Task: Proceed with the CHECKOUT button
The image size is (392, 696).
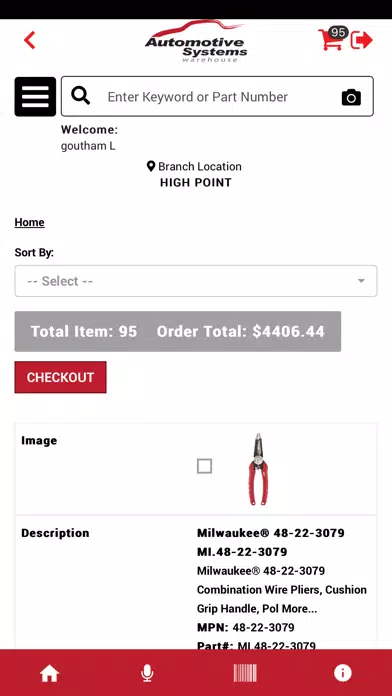Action: coord(60,377)
